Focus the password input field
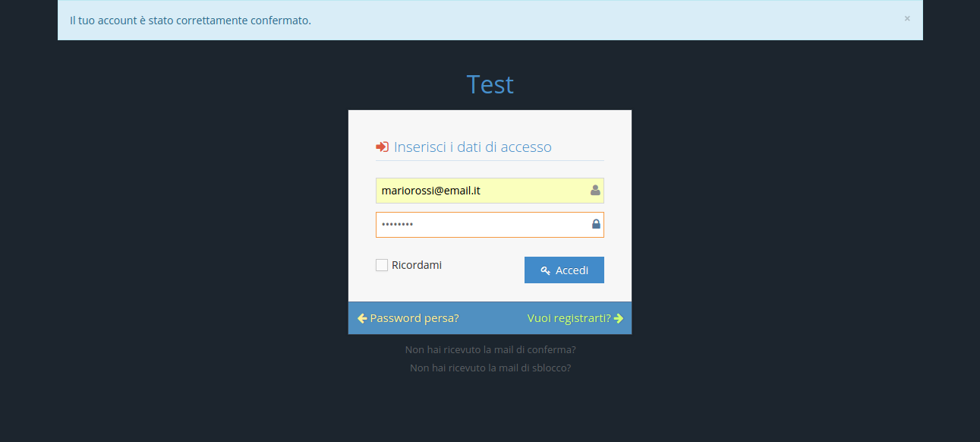 478,225
